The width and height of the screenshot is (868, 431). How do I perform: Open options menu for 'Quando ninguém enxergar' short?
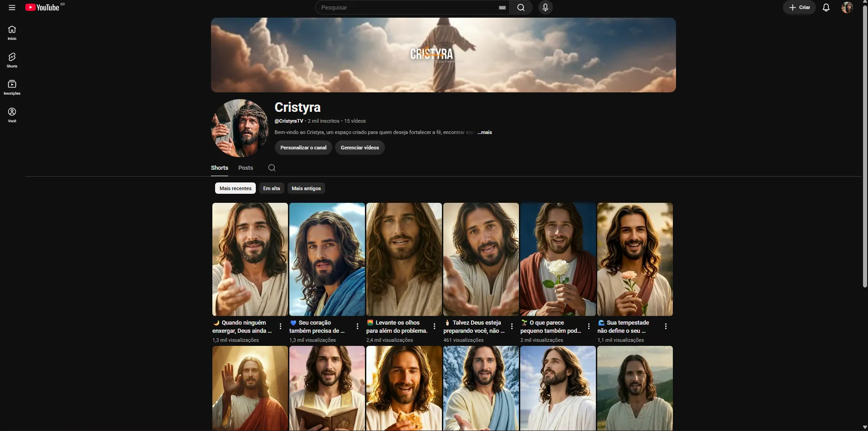click(281, 326)
